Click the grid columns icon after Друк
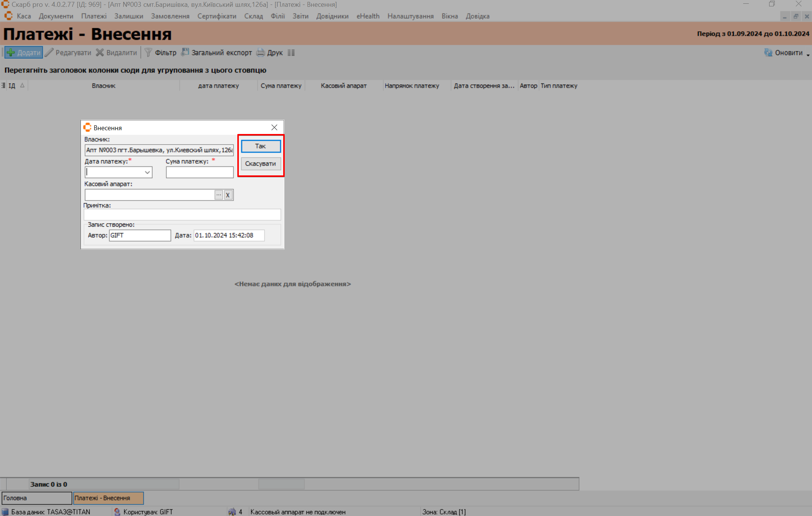Image resolution: width=812 pixels, height=516 pixels. click(291, 53)
